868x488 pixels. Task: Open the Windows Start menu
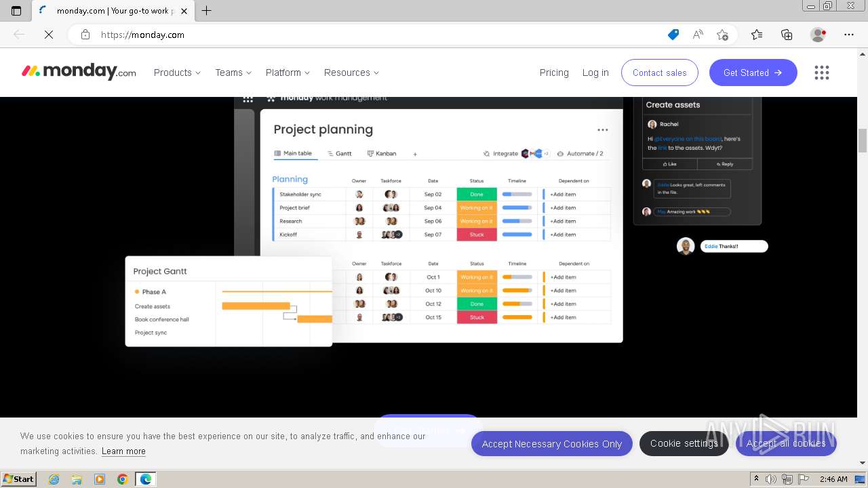click(18, 479)
